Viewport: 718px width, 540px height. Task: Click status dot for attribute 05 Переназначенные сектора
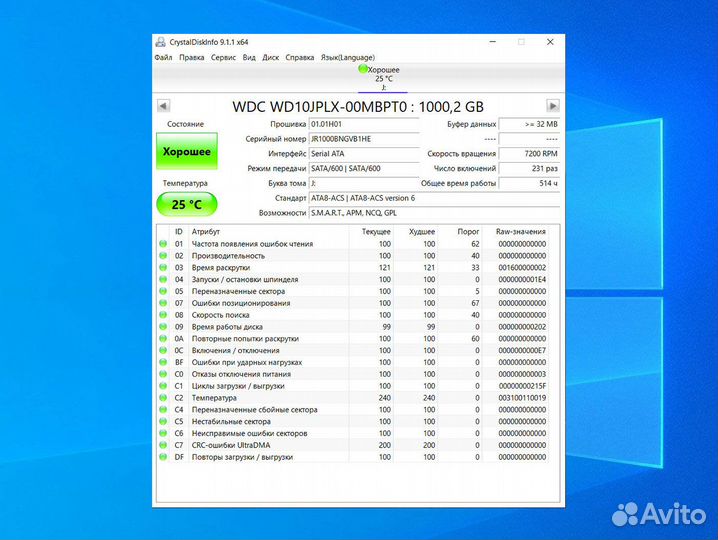click(163, 291)
